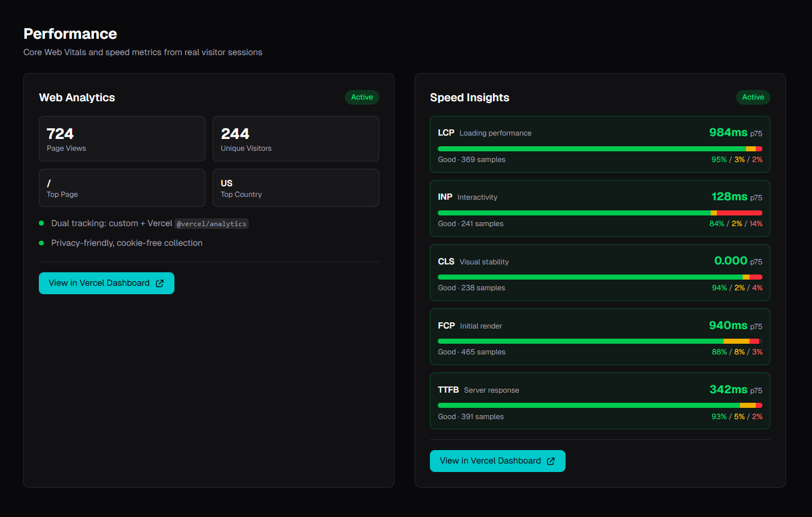Click the external-link icon on the Web Analytics dashboard button
Image resolution: width=812 pixels, height=517 pixels.
[x=159, y=283]
